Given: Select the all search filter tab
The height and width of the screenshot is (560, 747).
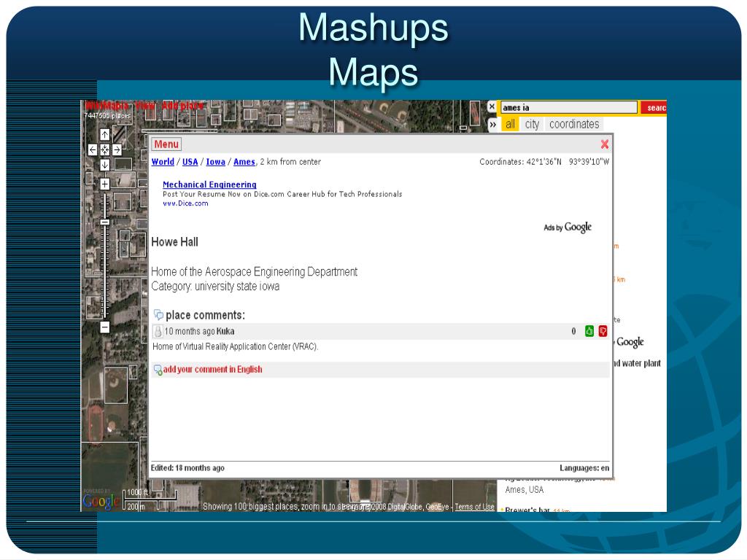Looking at the screenshot, I should [x=510, y=124].
